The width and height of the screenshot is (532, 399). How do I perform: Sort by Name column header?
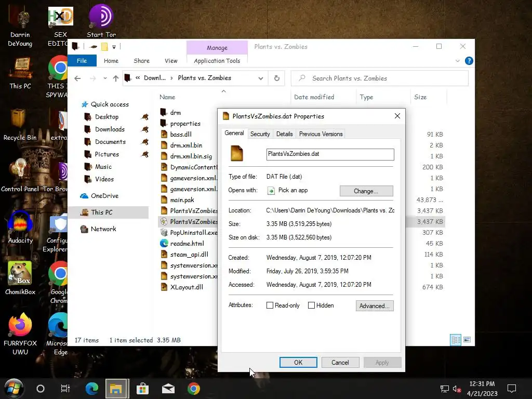point(167,97)
